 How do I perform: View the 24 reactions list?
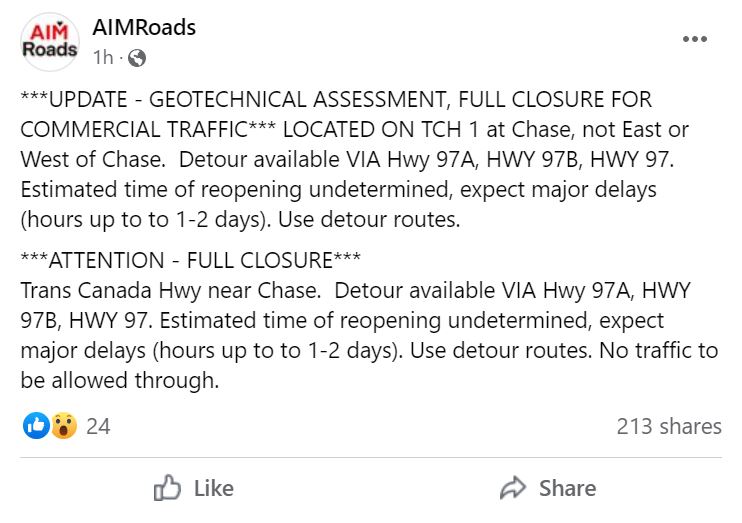[98, 426]
